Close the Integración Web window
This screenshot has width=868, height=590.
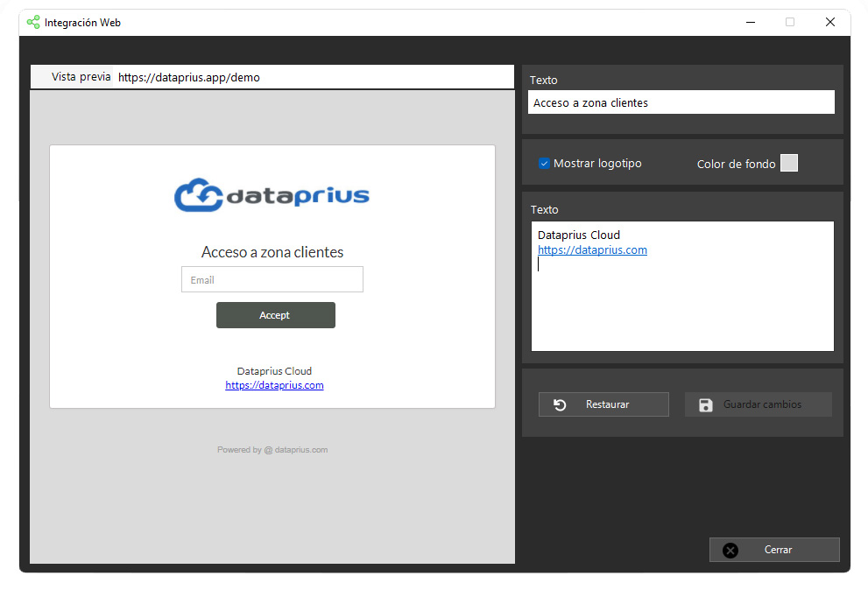click(x=830, y=22)
